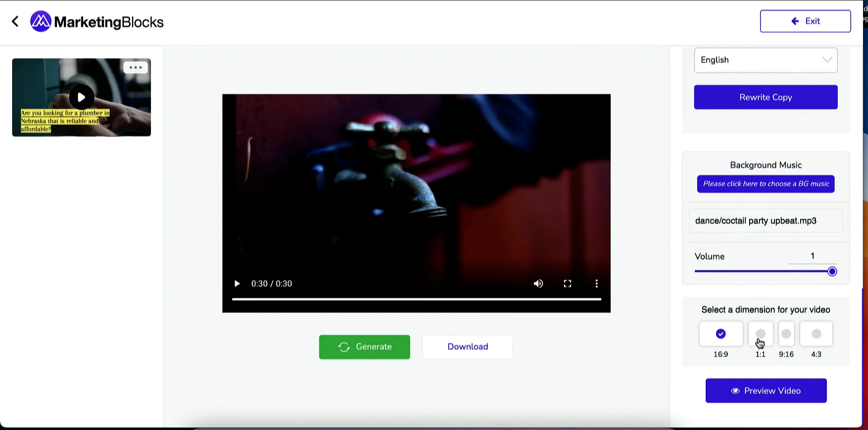Choose a background music track
This screenshot has height=430, width=868.
(765, 184)
